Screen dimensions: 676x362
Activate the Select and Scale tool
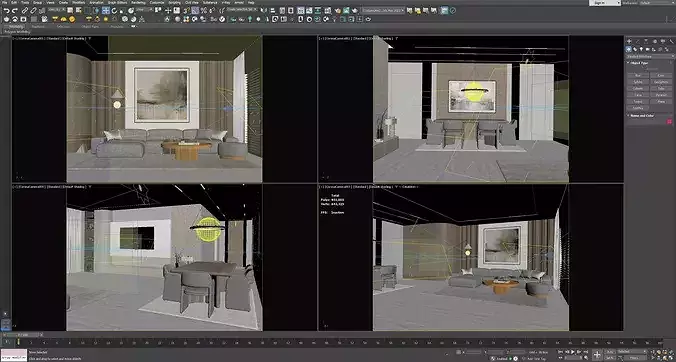tap(123, 10)
